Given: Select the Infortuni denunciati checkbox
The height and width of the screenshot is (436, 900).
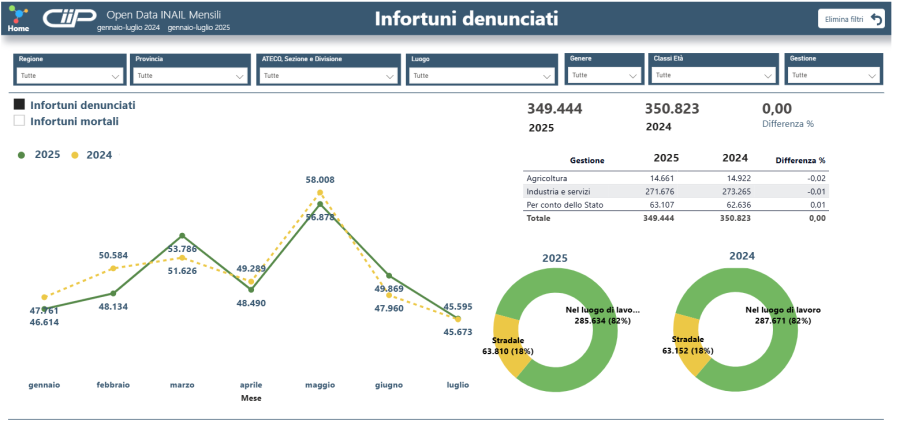Looking at the screenshot, I should pyautogui.click(x=19, y=105).
